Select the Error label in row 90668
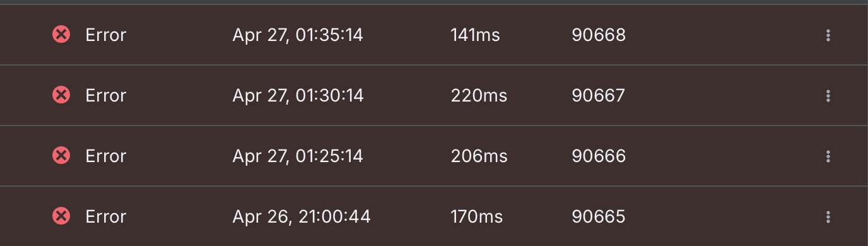868x246 pixels. (x=106, y=35)
